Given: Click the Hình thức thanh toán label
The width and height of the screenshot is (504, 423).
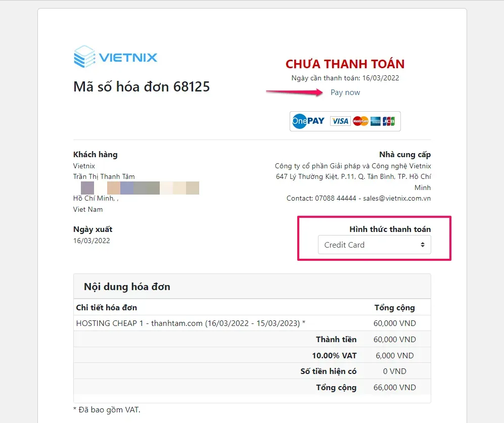Looking at the screenshot, I should point(390,229).
